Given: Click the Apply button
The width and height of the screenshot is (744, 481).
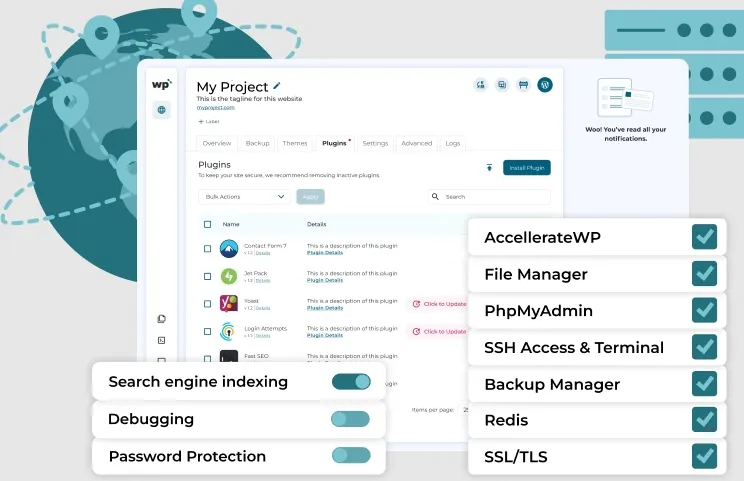Looking at the screenshot, I should pos(310,196).
